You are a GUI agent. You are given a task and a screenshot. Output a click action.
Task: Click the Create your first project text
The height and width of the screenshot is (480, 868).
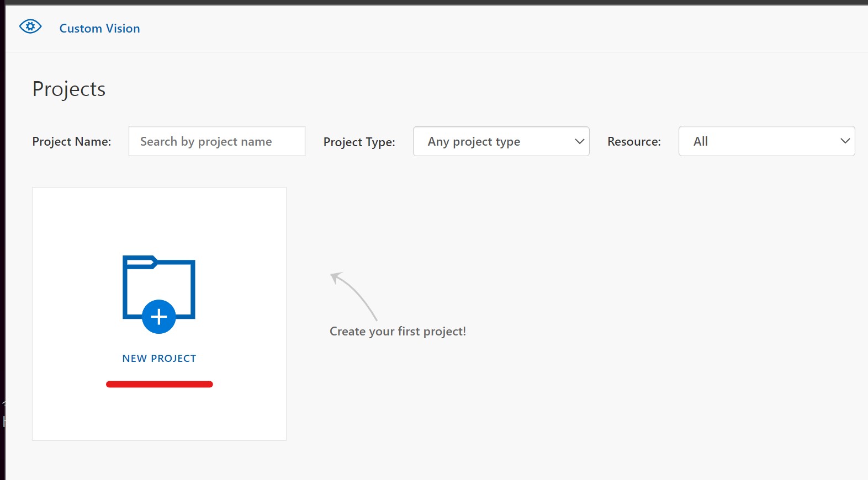pyautogui.click(x=398, y=331)
